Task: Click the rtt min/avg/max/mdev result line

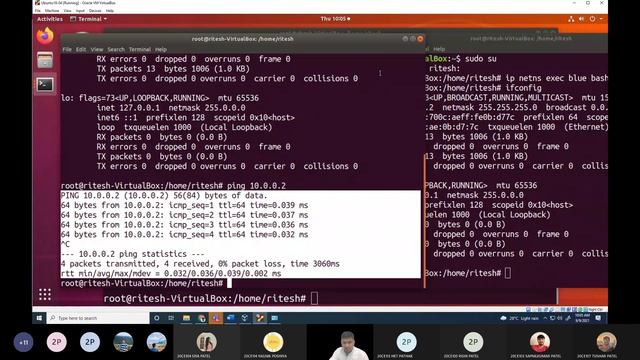Action: (x=171, y=273)
